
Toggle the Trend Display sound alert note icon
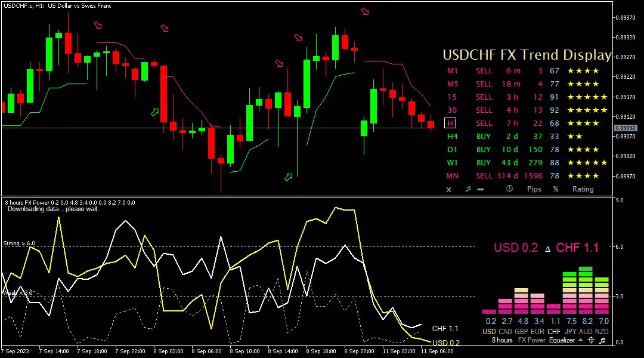(468, 189)
